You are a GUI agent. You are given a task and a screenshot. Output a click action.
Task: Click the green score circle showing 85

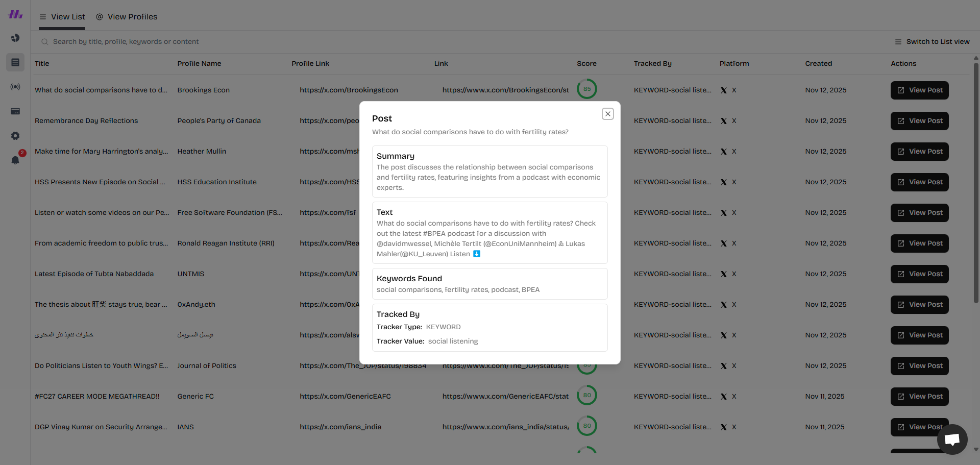coord(587,88)
